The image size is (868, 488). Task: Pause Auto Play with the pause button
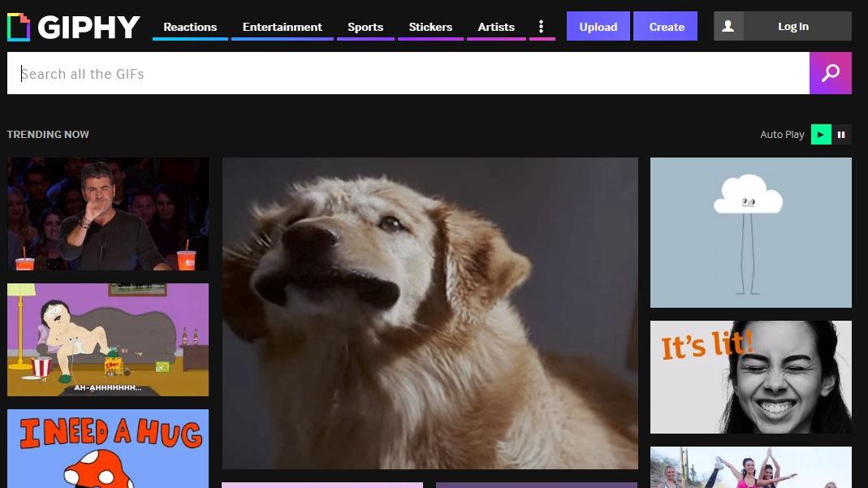click(841, 135)
